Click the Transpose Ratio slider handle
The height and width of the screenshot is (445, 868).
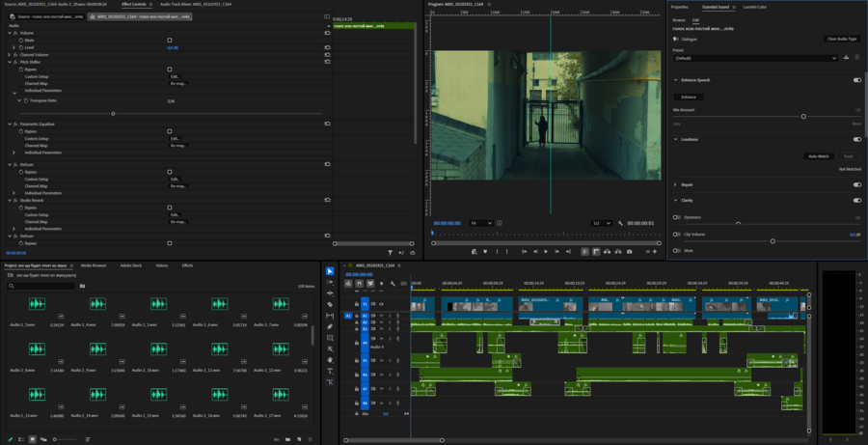tap(113, 114)
